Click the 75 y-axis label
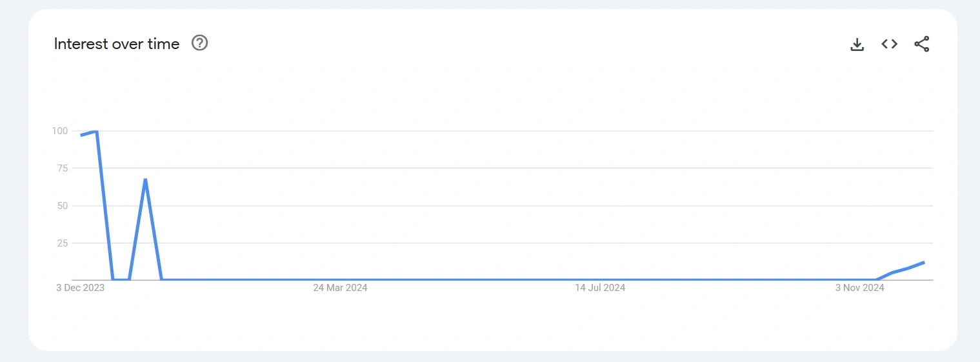Screen dimensions: 980x362 pyautogui.click(x=62, y=168)
